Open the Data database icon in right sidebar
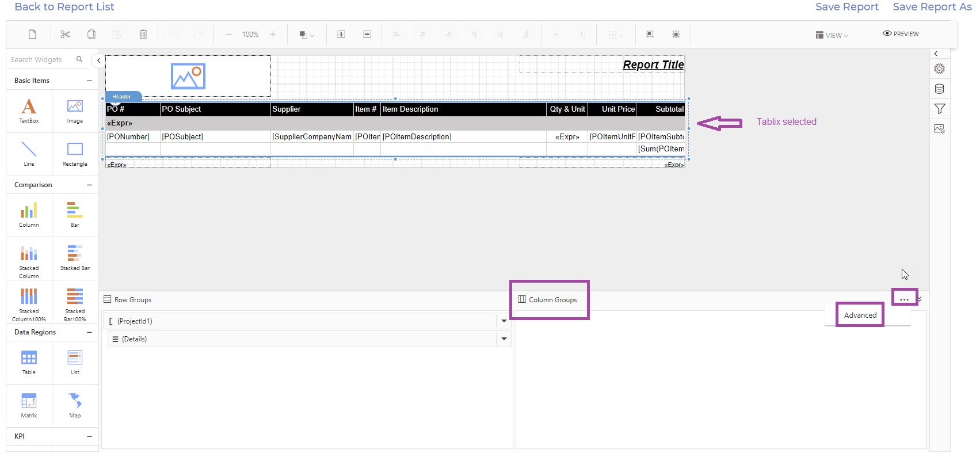Viewport: 980px width, 464px height. (x=940, y=89)
